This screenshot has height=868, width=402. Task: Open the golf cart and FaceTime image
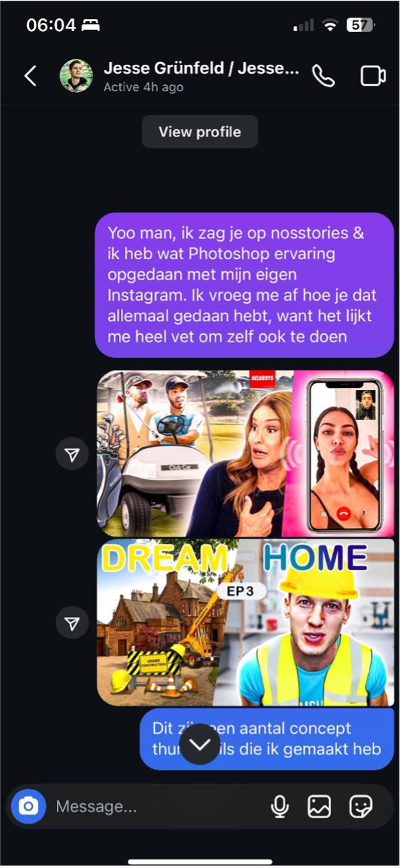click(245, 454)
